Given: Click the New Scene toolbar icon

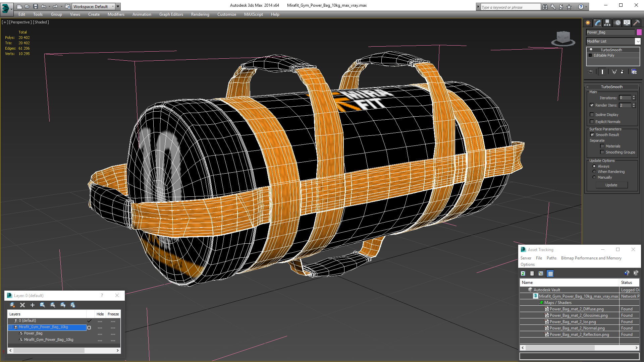Looking at the screenshot, I should tap(19, 6).
